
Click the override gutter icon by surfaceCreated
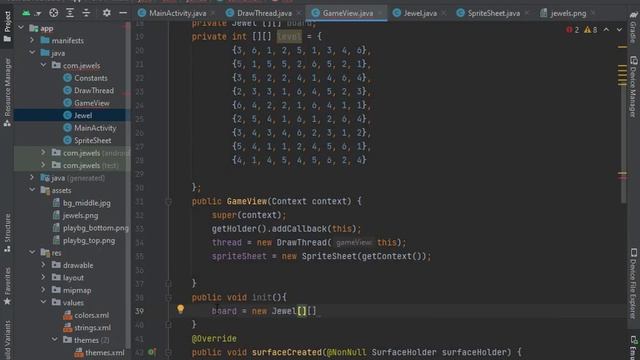(x=151, y=352)
